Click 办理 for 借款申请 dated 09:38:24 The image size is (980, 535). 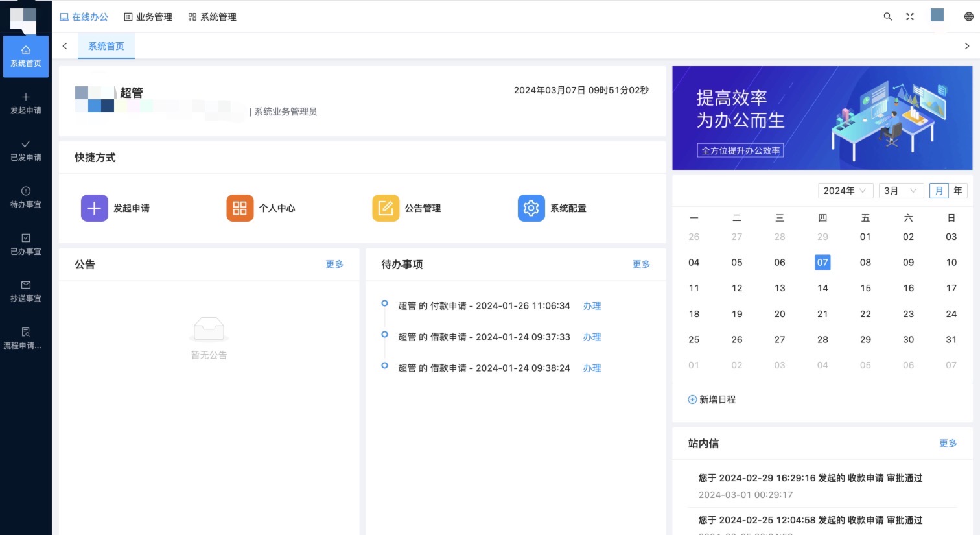point(592,368)
